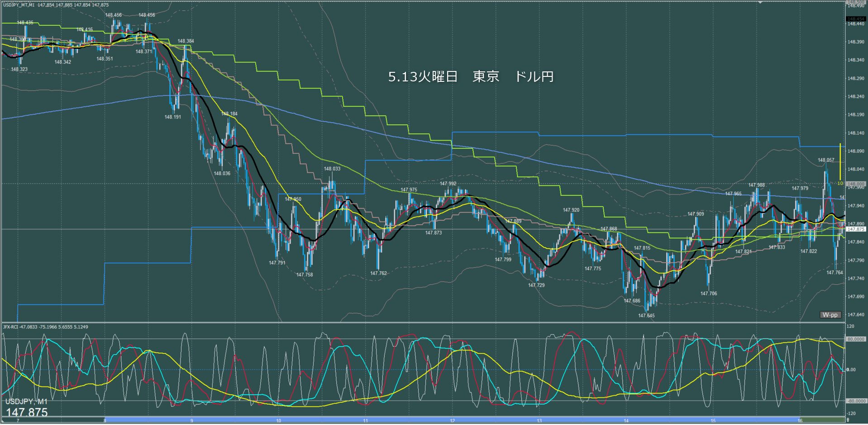Click the 147.815 high label
This screenshot has width=868, height=425.
coord(642,248)
